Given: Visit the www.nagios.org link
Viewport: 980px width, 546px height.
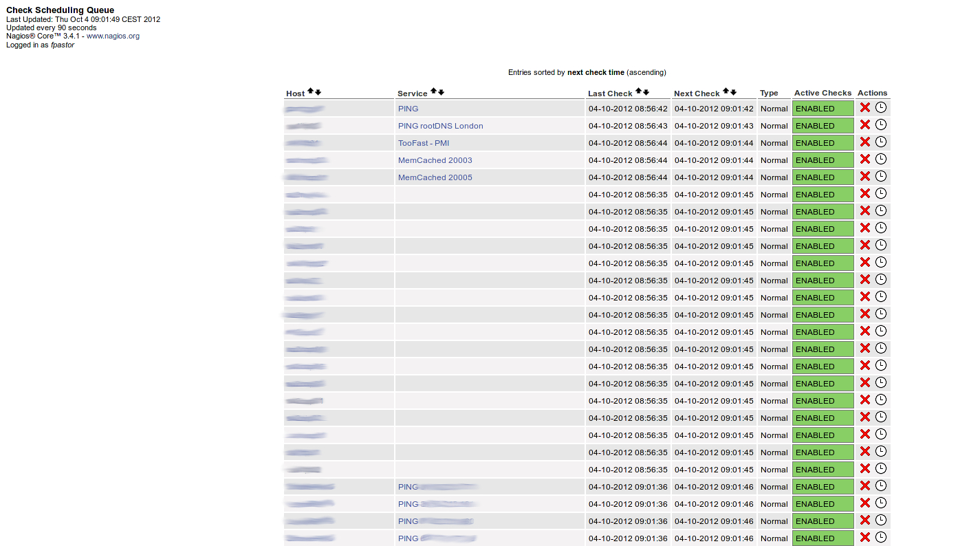Looking at the screenshot, I should (x=113, y=36).
